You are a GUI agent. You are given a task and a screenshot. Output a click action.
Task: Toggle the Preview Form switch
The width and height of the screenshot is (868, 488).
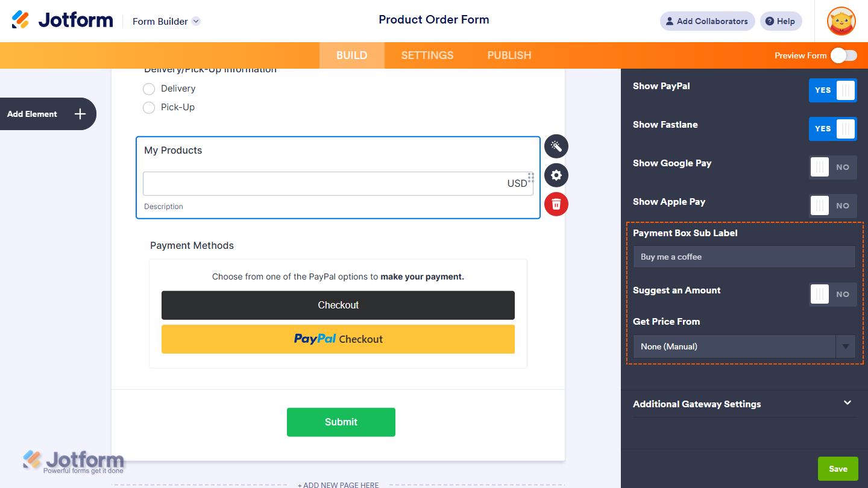tap(843, 55)
